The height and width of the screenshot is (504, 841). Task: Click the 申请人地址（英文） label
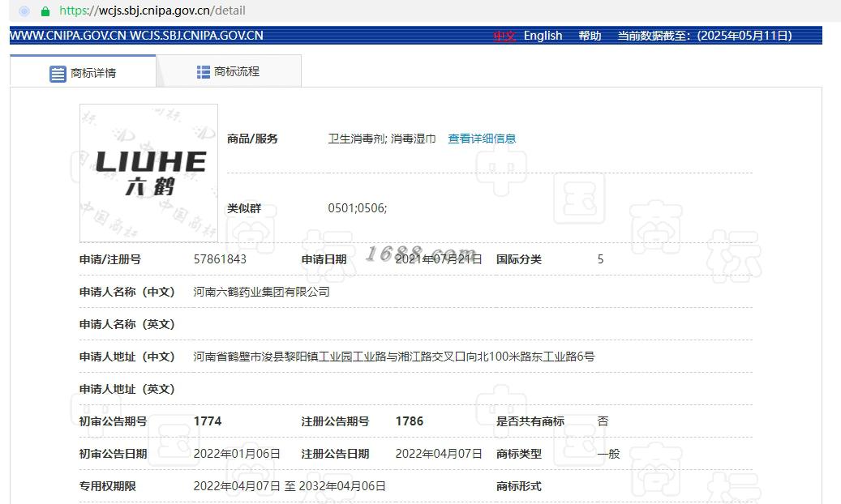tap(127, 389)
